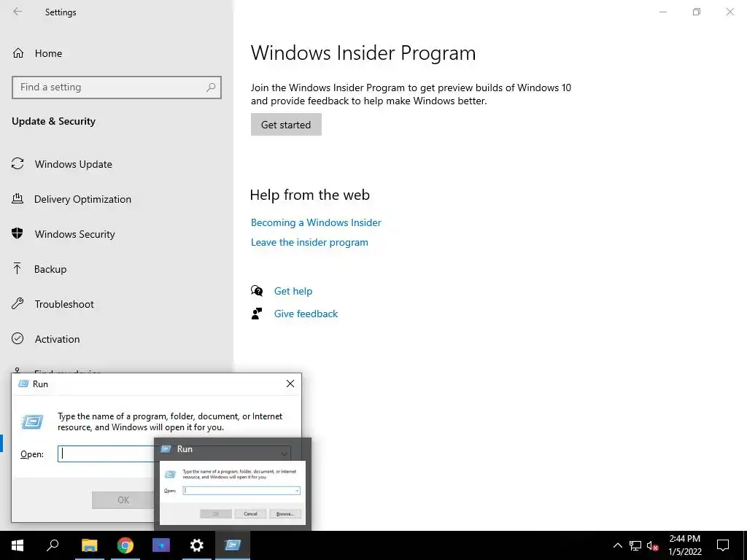Viewport: 747px width, 560px height.
Task: Click the Backup upward arrow icon
Action: pyautogui.click(x=18, y=268)
